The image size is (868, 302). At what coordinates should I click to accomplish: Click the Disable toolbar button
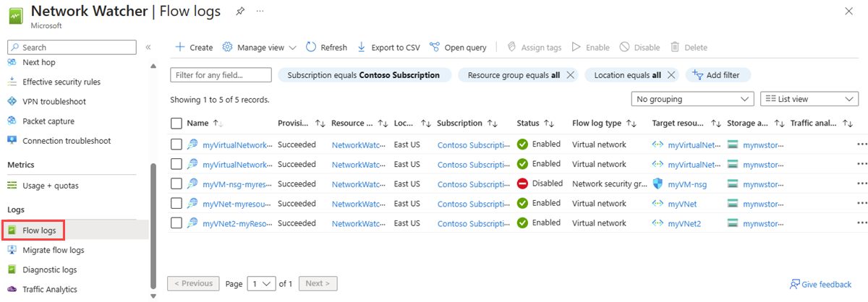[639, 47]
